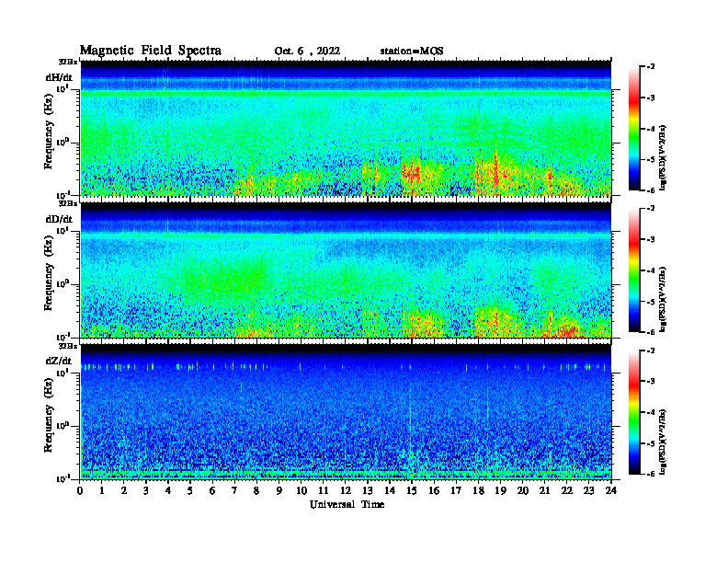728x563 pixels.
Task: Click hour "16" on the Universal Time axis
Action: point(434,491)
